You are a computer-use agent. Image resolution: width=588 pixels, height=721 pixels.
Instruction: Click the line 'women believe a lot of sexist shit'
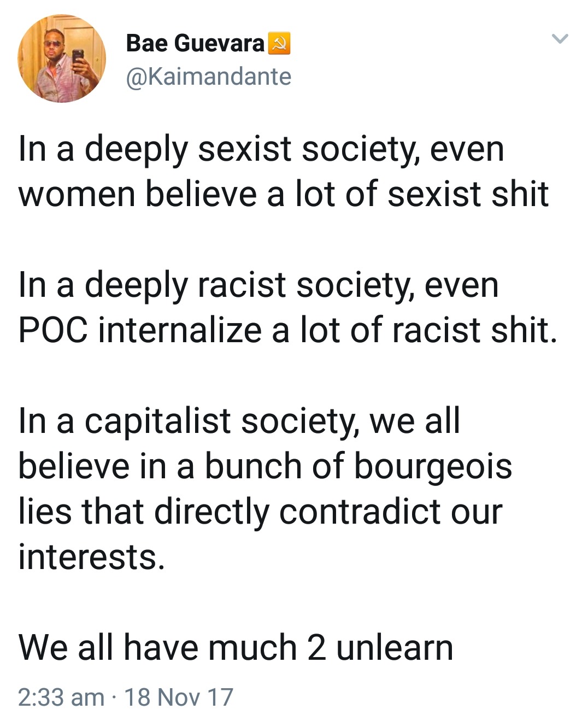coord(283,194)
